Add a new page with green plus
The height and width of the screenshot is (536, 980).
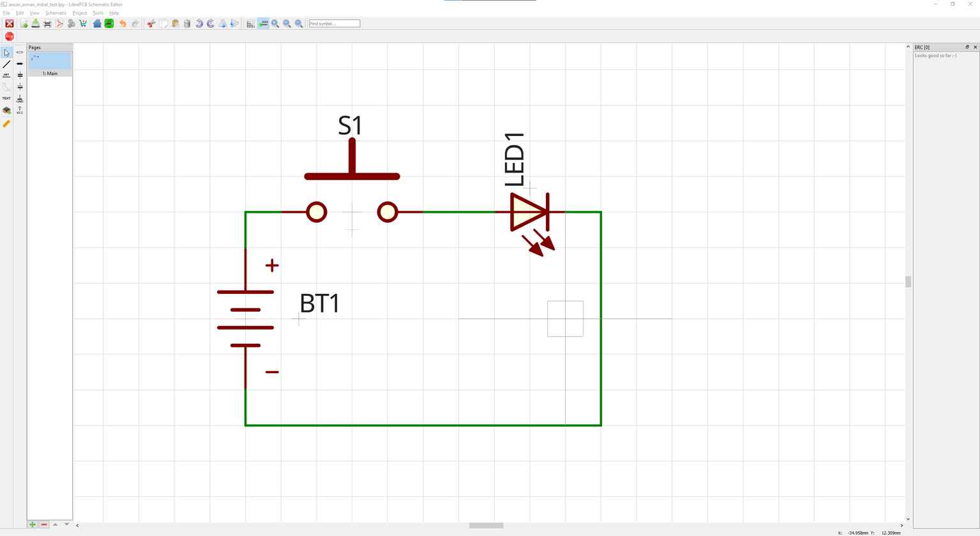pos(33,525)
